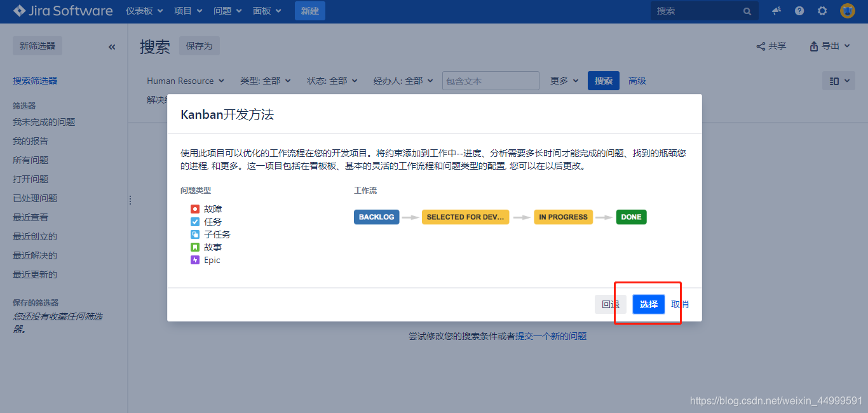Click the 工作流 heading text
The image size is (868, 413).
click(x=365, y=191)
